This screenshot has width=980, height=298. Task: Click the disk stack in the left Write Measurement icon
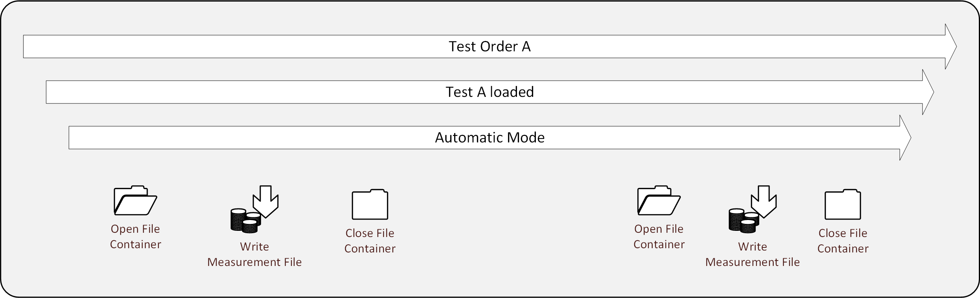point(244,221)
